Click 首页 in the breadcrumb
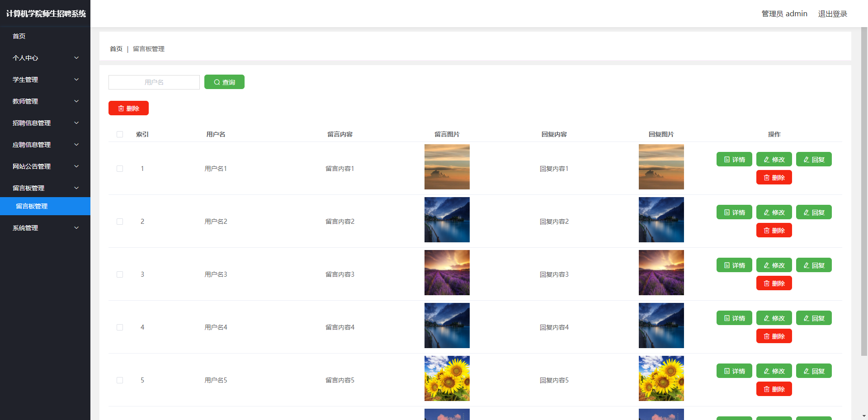This screenshot has height=420, width=868. [x=116, y=49]
